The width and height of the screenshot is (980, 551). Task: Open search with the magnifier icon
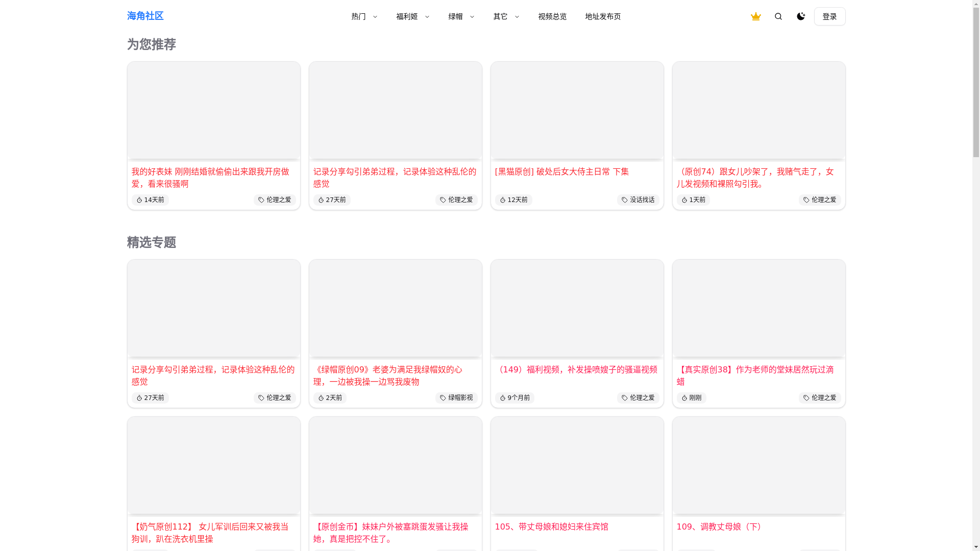pyautogui.click(x=778, y=16)
